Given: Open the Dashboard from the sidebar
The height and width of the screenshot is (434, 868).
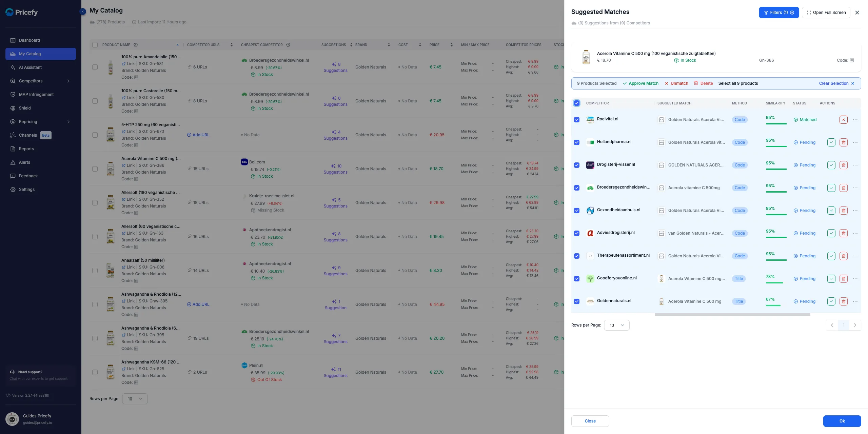Looking at the screenshot, I should [41, 40].
